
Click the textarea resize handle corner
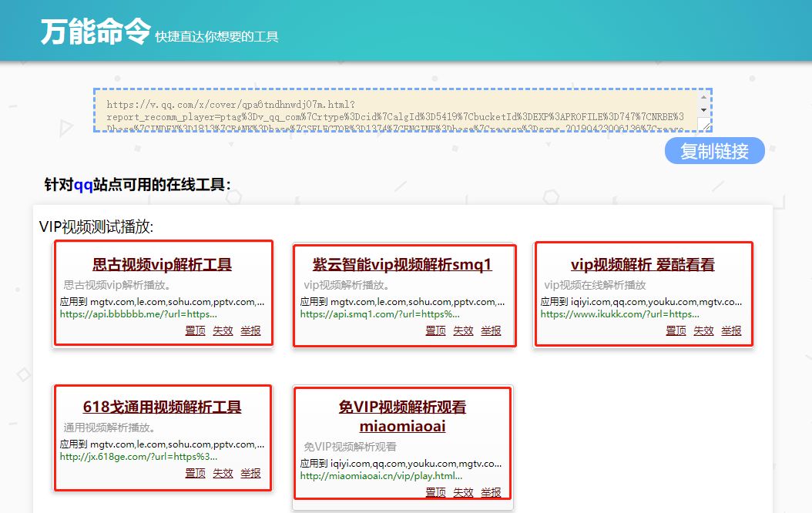(x=706, y=126)
